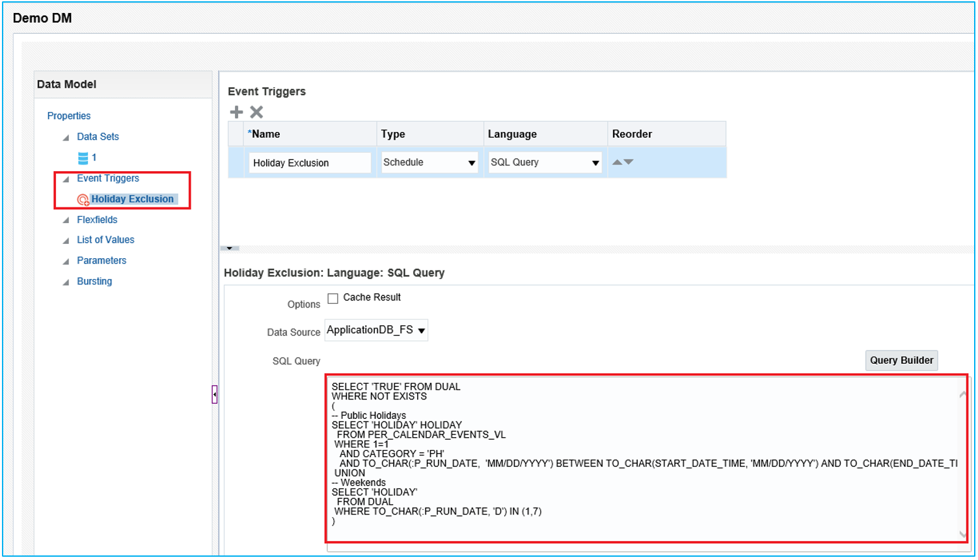Expand the Bursting tree node arrow
Screen dimensions: 978x560
pos(66,282)
